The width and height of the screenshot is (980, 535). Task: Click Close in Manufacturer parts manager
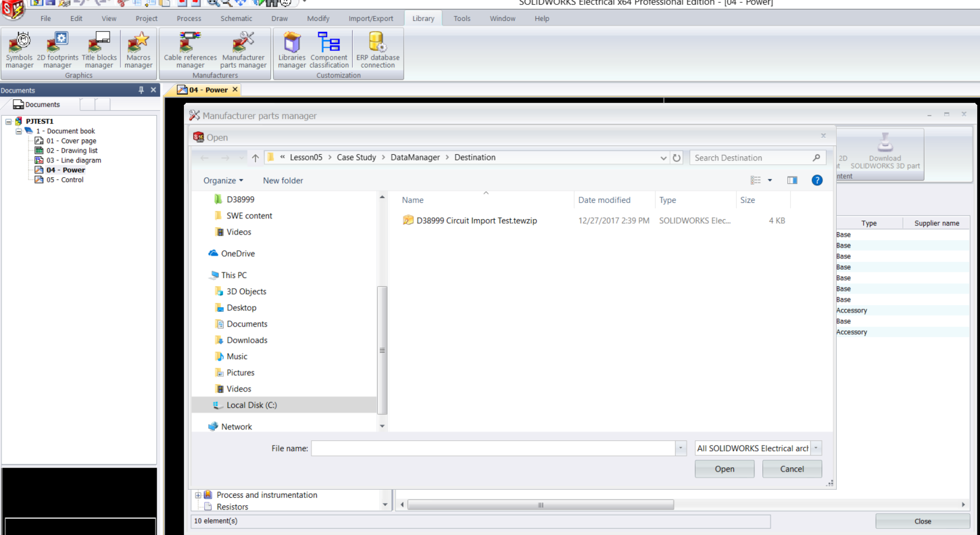coord(923,521)
